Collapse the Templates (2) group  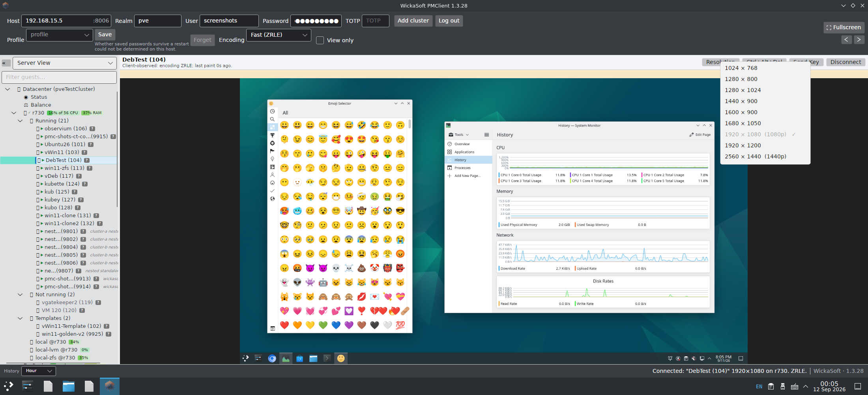tap(20, 318)
